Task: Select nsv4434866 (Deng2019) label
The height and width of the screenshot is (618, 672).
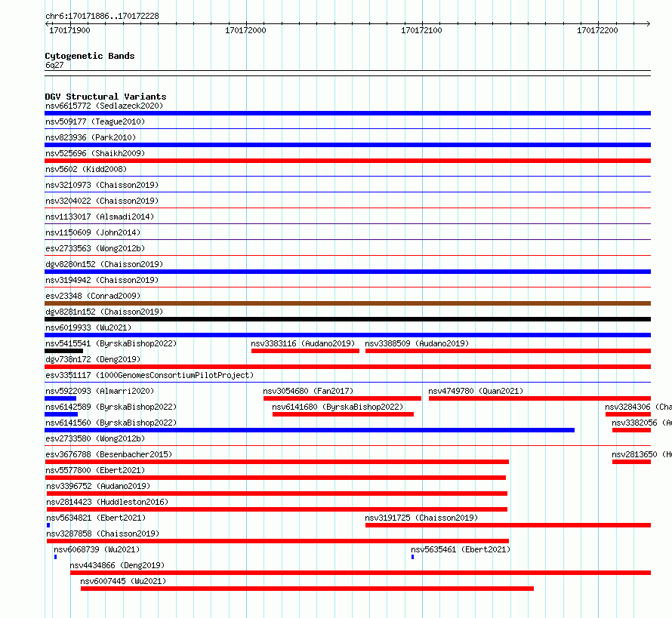Action: coord(118,565)
